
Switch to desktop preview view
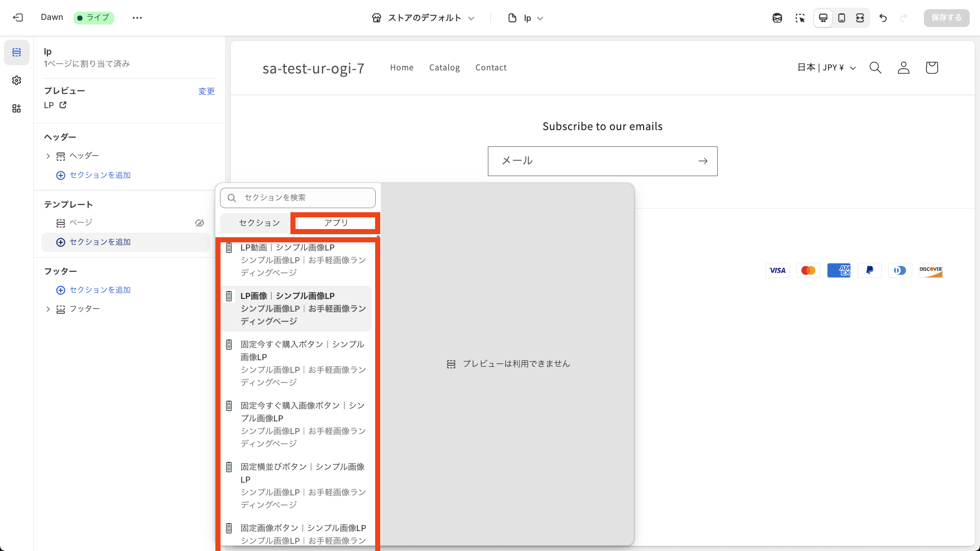(x=822, y=18)
